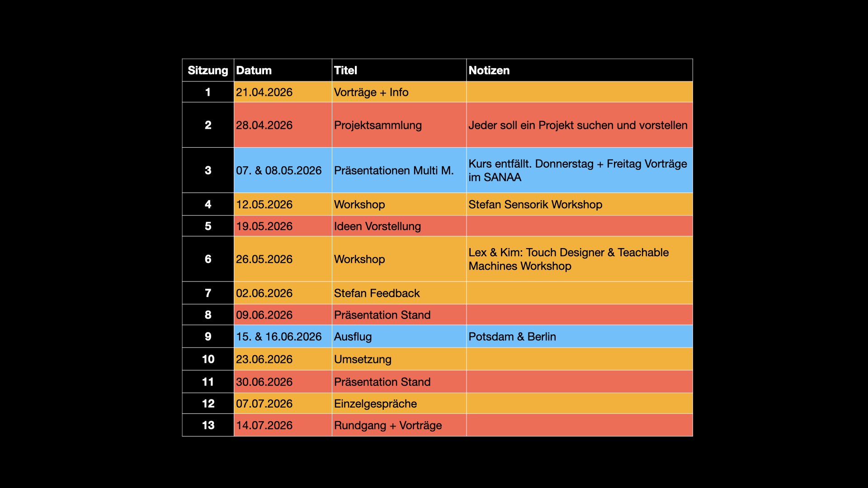
Task: Click the Sitzung column header
Action: pyautogui.click(x=208, y=70)
